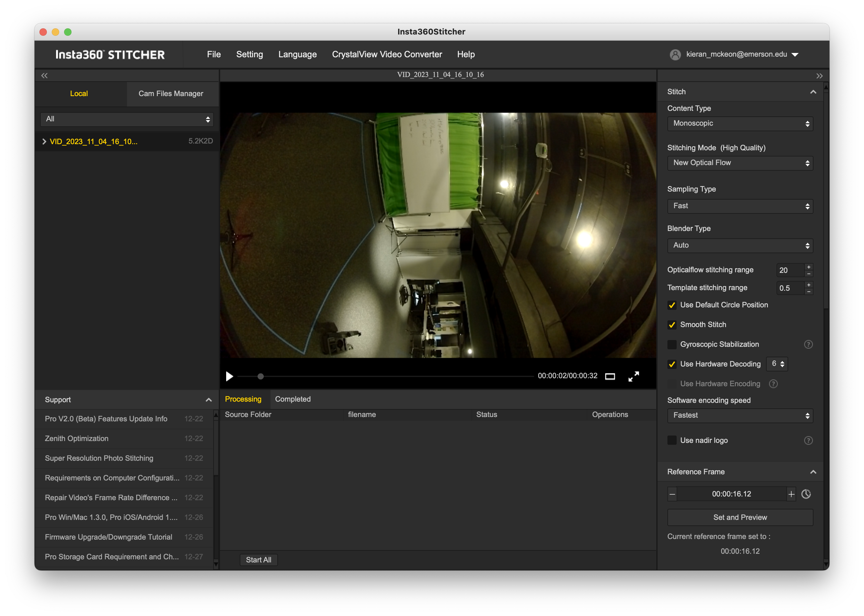The width and height of the screenshot is (864, 616).
Task: Open help for Use Hardware Encoding
Action: 773,384
